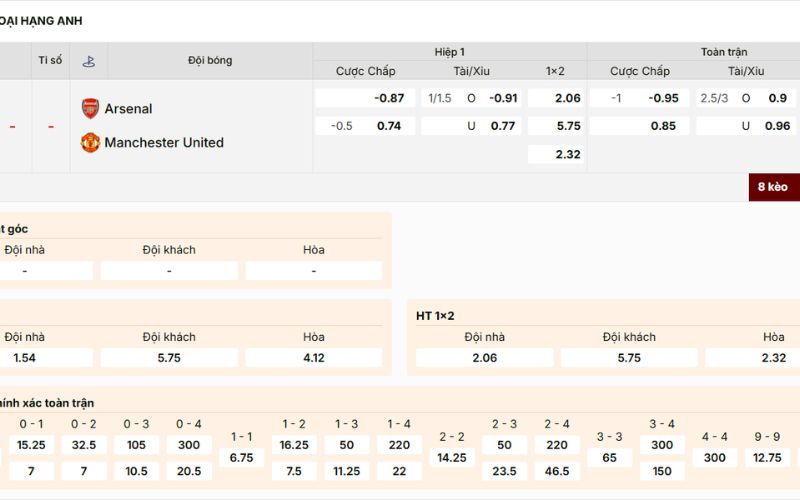Image resolution: width=800 pixels, height=500 pixels.
Task: Click the jersey icon in table header
Action: pos(89,60)
